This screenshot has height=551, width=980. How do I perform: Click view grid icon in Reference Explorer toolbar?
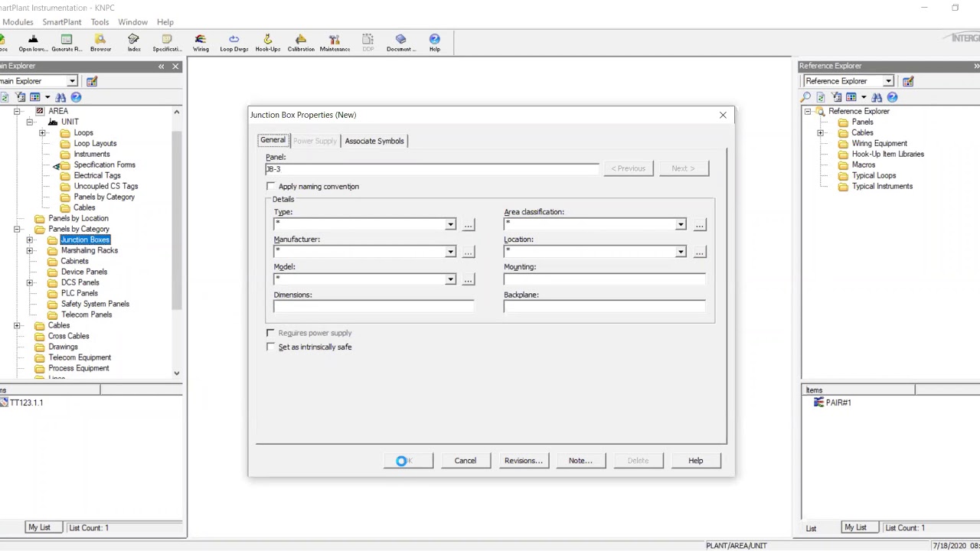851,97
